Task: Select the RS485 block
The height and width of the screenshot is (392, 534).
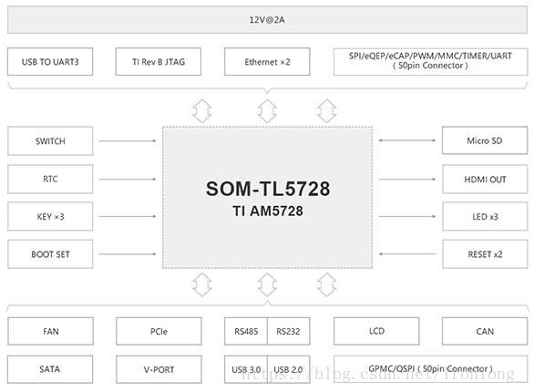Action: [246, 332]
